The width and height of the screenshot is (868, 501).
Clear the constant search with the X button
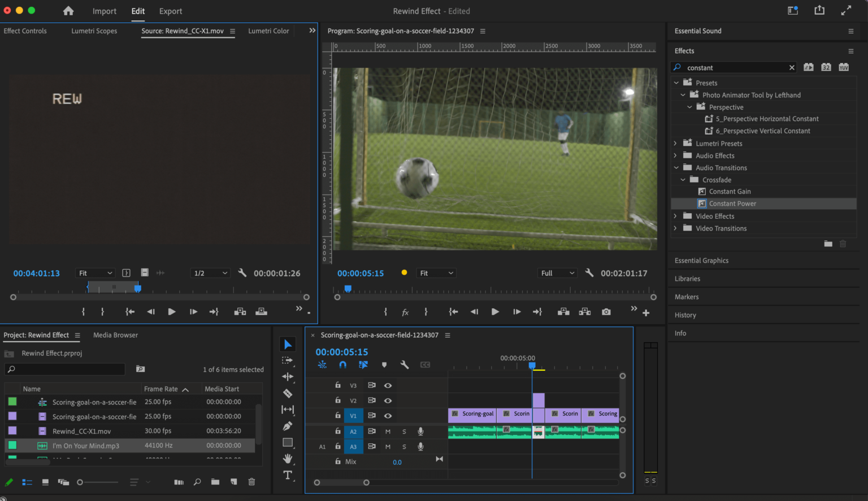[792, 67]
